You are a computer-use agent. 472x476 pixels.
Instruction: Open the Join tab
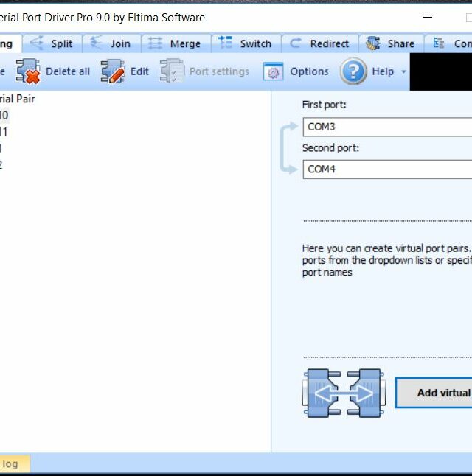click(x=111, y=43)
